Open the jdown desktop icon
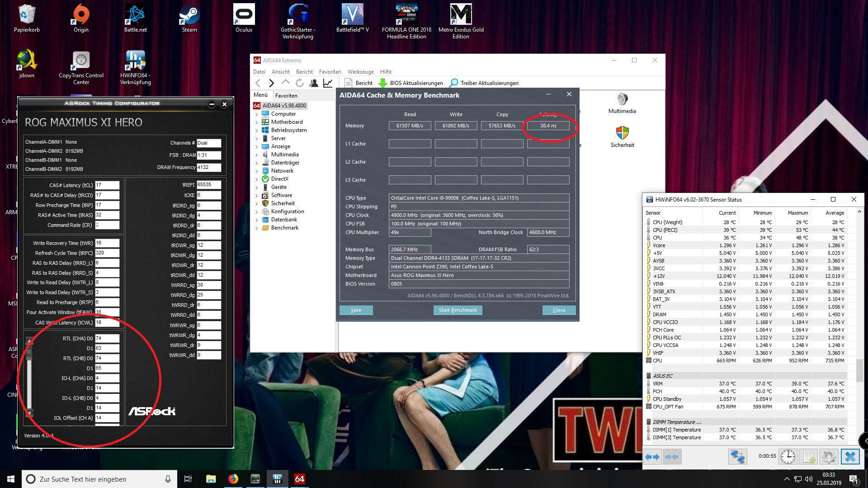Image resolution: width=868 pixels, height=488 pixels. (x=27, y=64)
